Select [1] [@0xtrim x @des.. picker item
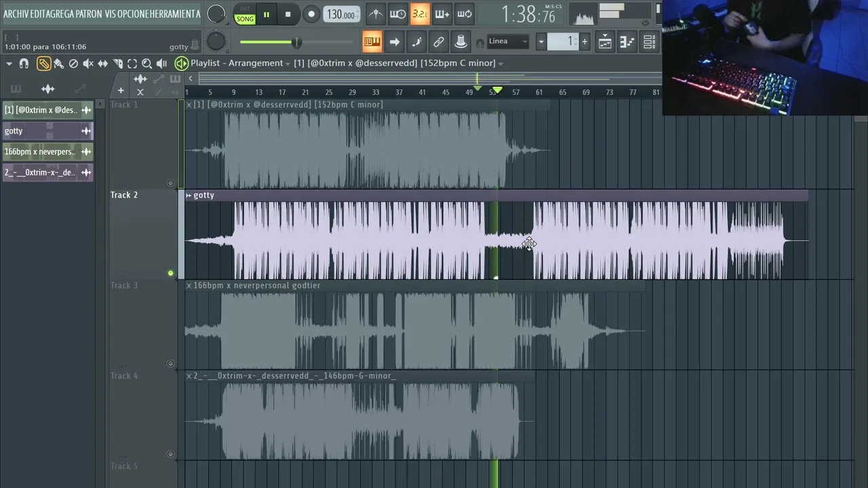 47,110
